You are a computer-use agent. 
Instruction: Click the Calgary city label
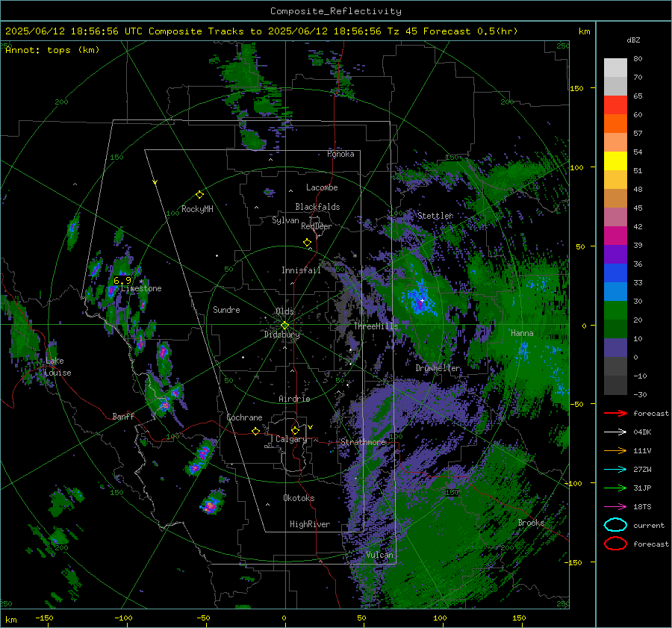[291, 439]
